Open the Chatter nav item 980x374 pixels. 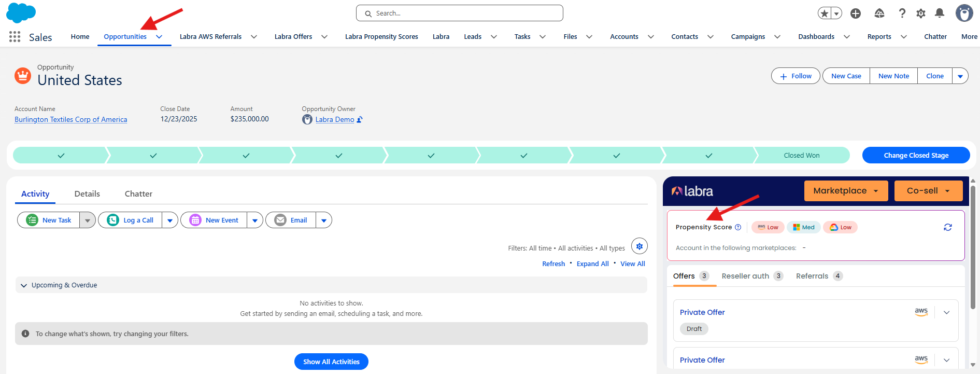(935, 37)
